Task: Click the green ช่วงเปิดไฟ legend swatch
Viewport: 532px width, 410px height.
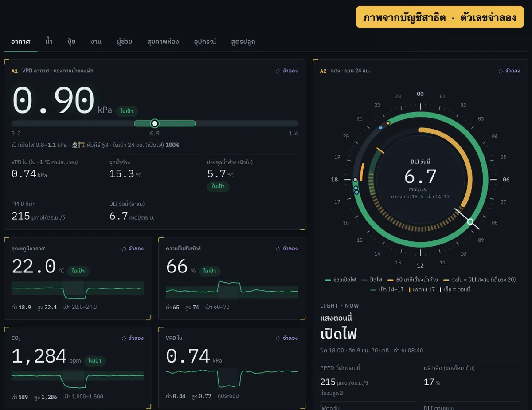Action: coord(328,280)
